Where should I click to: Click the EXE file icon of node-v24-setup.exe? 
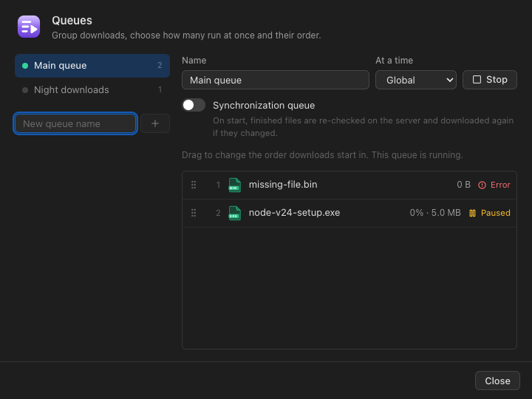click(235, 214)
